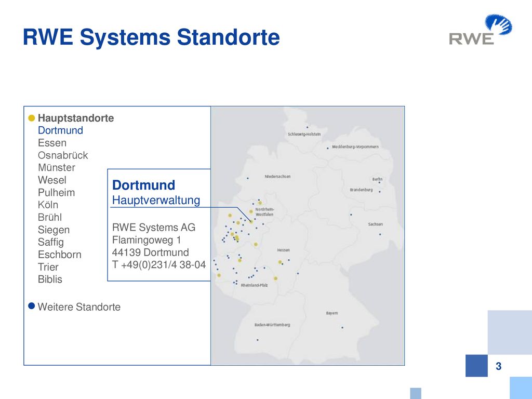Click the blue location dot in Bayern
The image size is (532, 399).
click(342, 327)
